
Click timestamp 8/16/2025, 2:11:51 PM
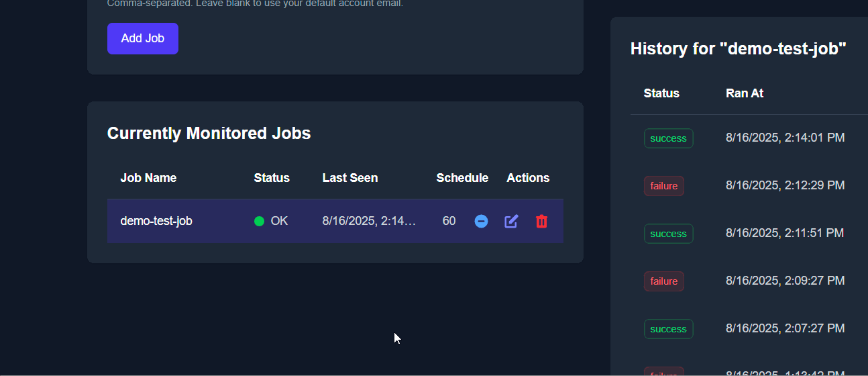(785, 233)
